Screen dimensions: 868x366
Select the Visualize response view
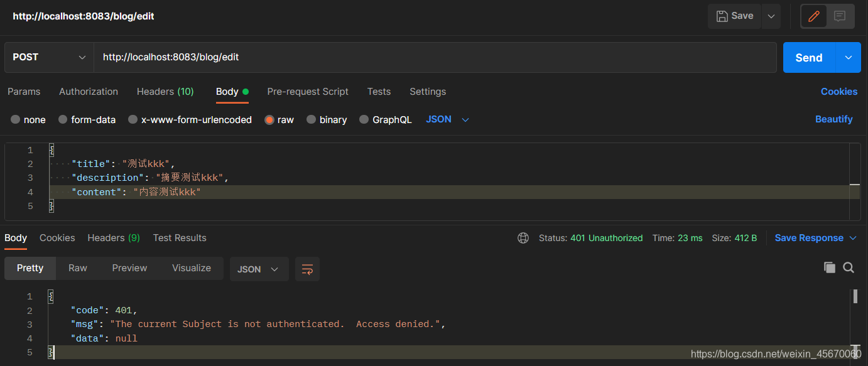coord(192,268)
